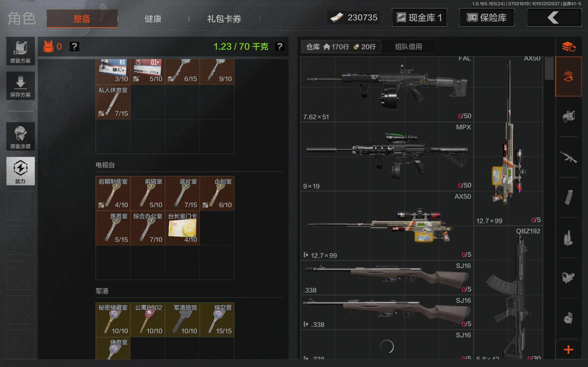Click the orange plus expand button

click(x=568, y=350)
